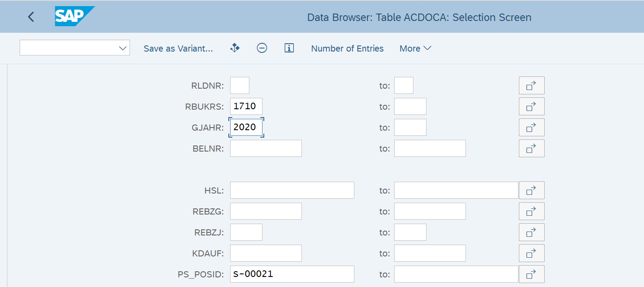
Task: Click the GJAHR to-value input field
Action: pyautogui.click(x=410, y=128)
